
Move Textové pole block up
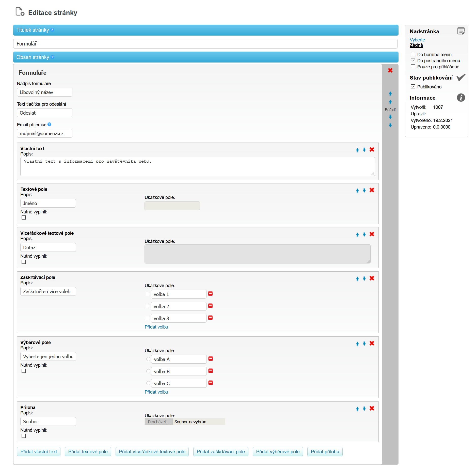click(357, 191)
